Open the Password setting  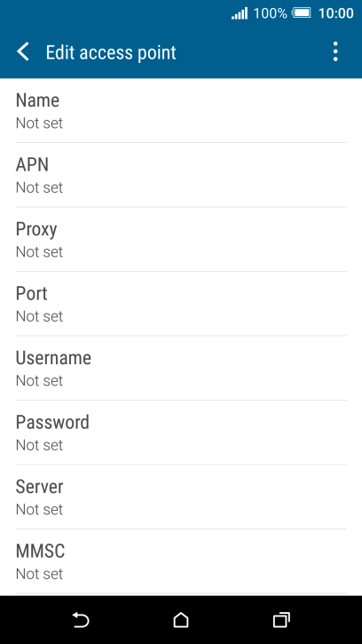[x=181, y=433]
